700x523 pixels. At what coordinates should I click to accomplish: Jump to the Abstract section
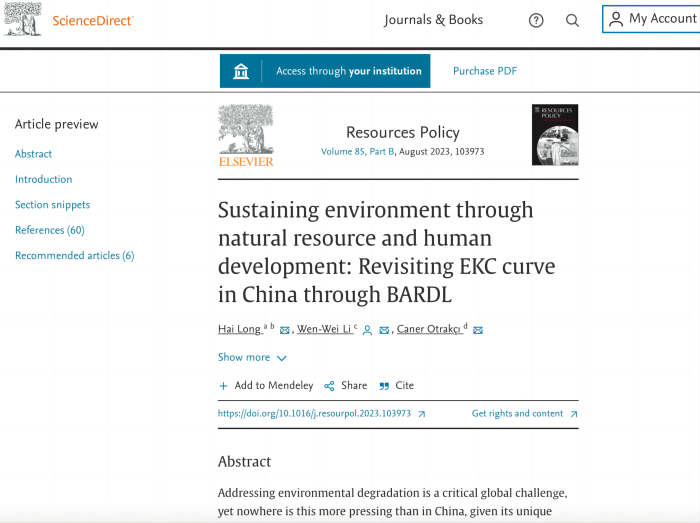[33, 154]
